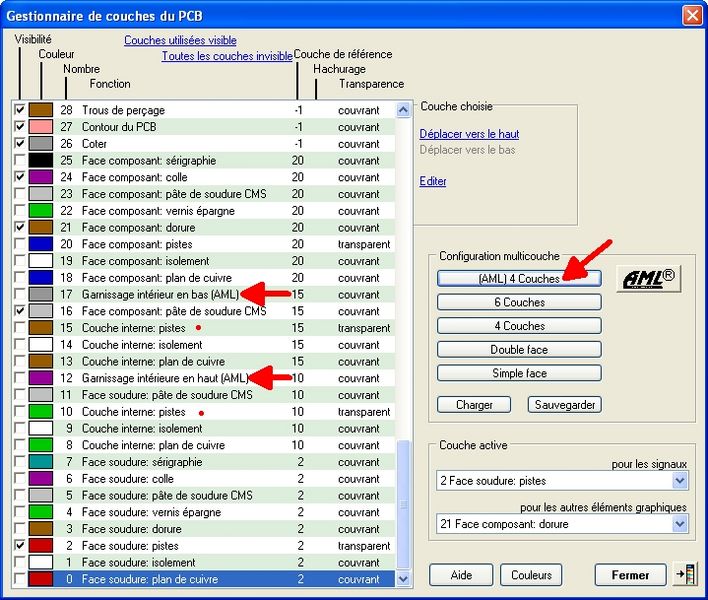Click the AML logo icon
Screen dimensions: 708x600
point(648,279)
